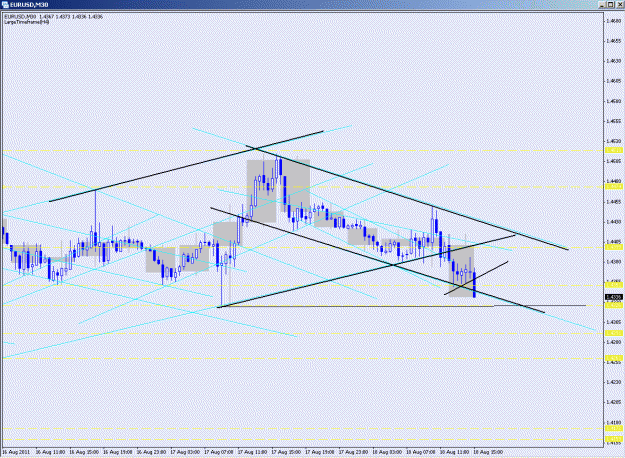
Task: Click the 17 Aug 07:00 time axis label
Action: [219, 452]
